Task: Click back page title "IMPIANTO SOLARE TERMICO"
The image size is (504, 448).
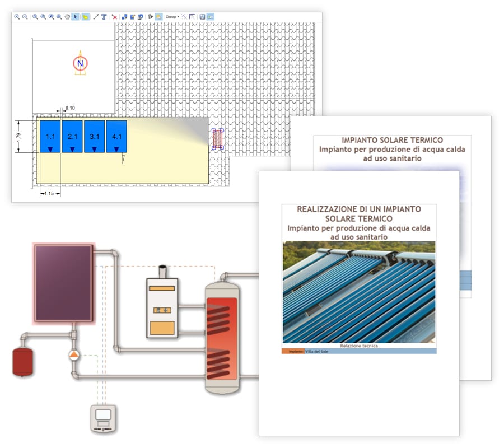Action: tap(392, 140)
